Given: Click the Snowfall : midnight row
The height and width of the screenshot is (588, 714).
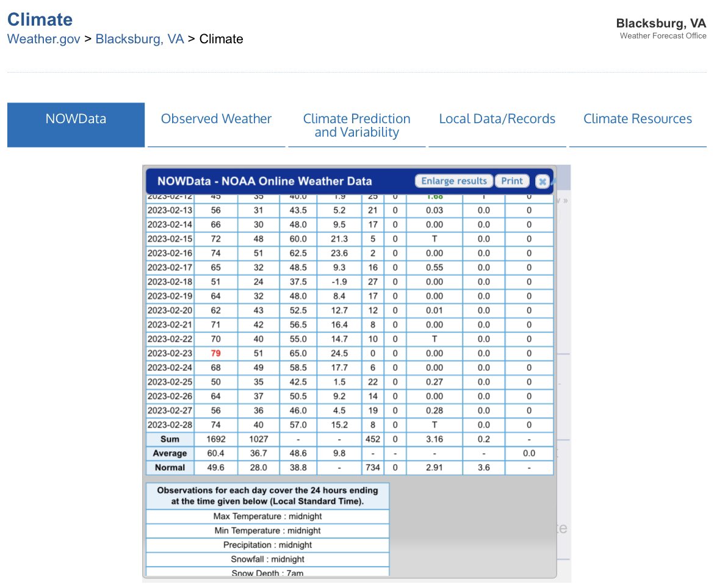Looking at the screenshot, I should point(268,559).
